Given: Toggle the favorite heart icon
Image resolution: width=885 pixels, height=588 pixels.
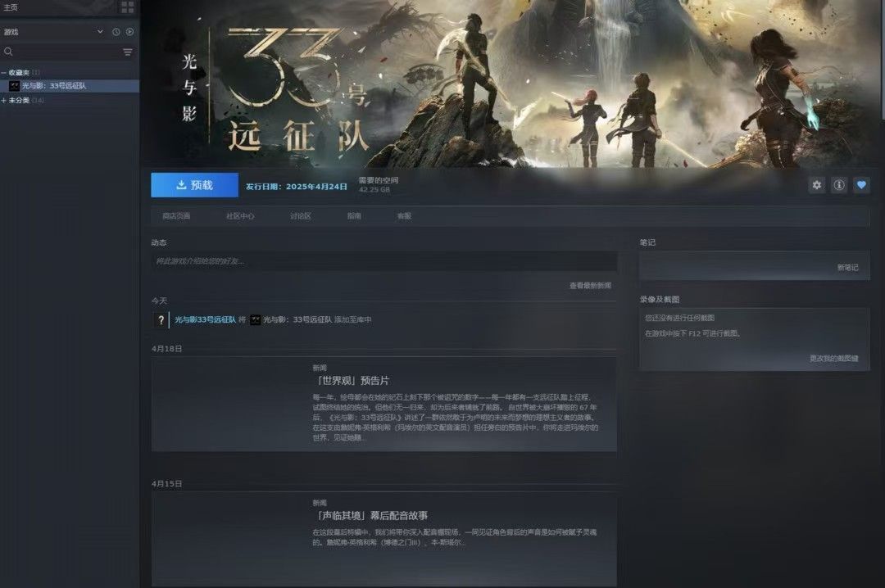Looking at the screenshot, I should [x=860, y=185].
